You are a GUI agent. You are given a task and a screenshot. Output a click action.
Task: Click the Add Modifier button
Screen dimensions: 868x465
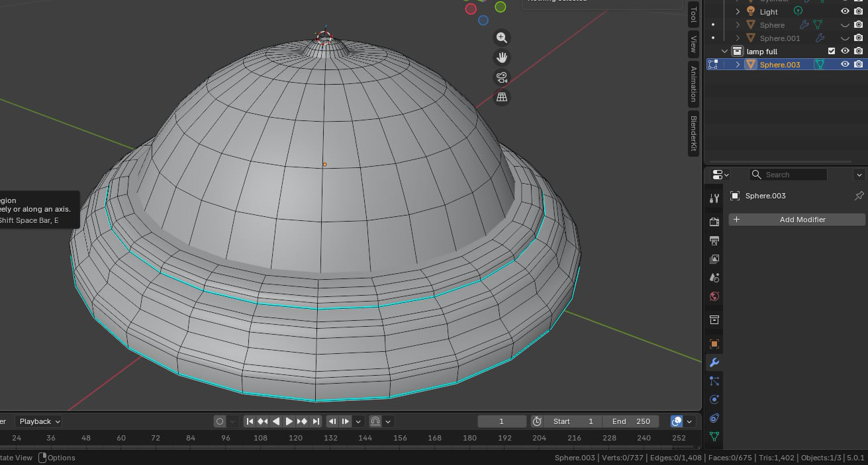coord(797,220)
